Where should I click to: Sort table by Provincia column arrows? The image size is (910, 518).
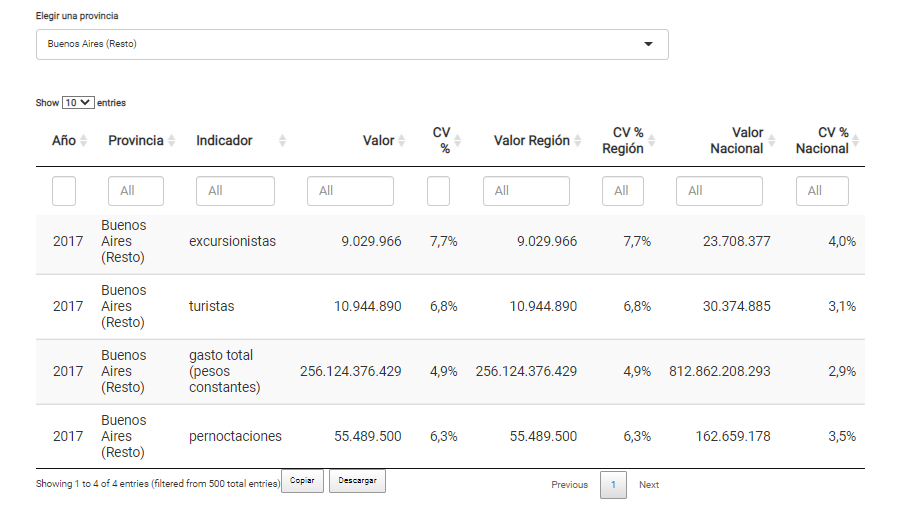172,141
